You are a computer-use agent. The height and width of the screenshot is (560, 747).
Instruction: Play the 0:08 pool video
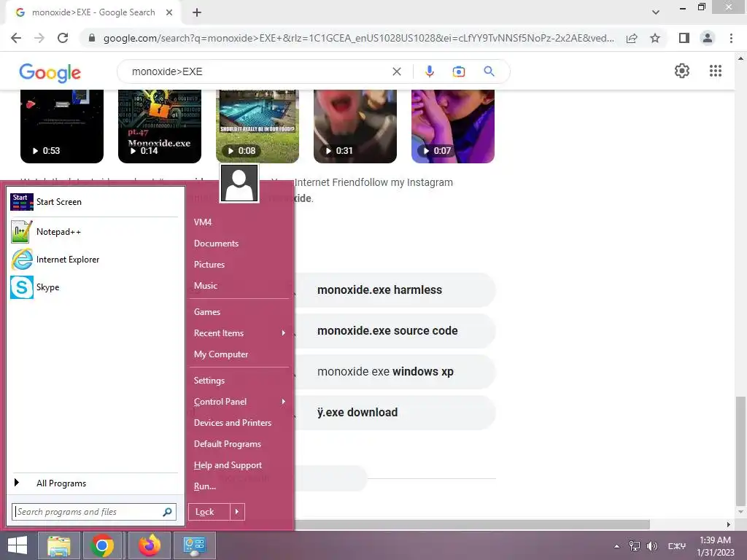tap(258, 127)
